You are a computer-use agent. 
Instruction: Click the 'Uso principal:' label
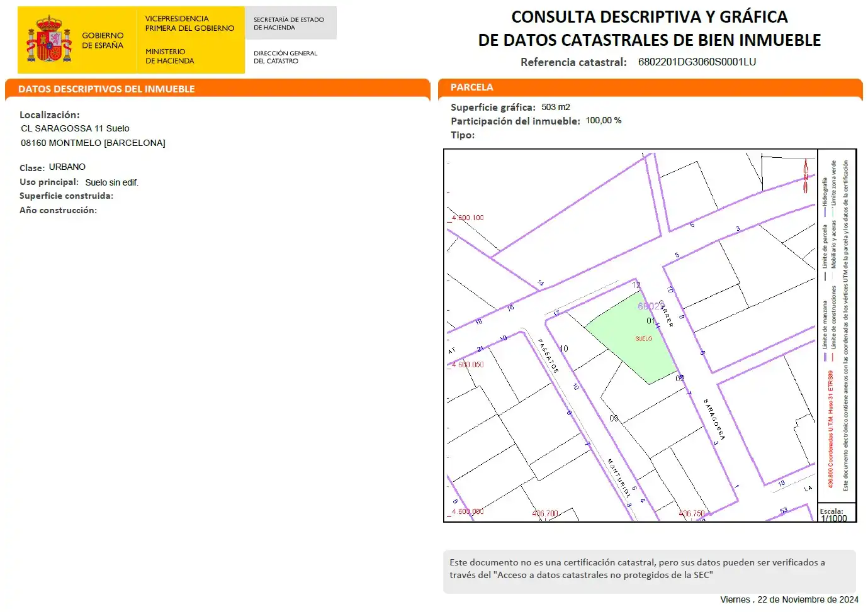click(x=49, y=182)
